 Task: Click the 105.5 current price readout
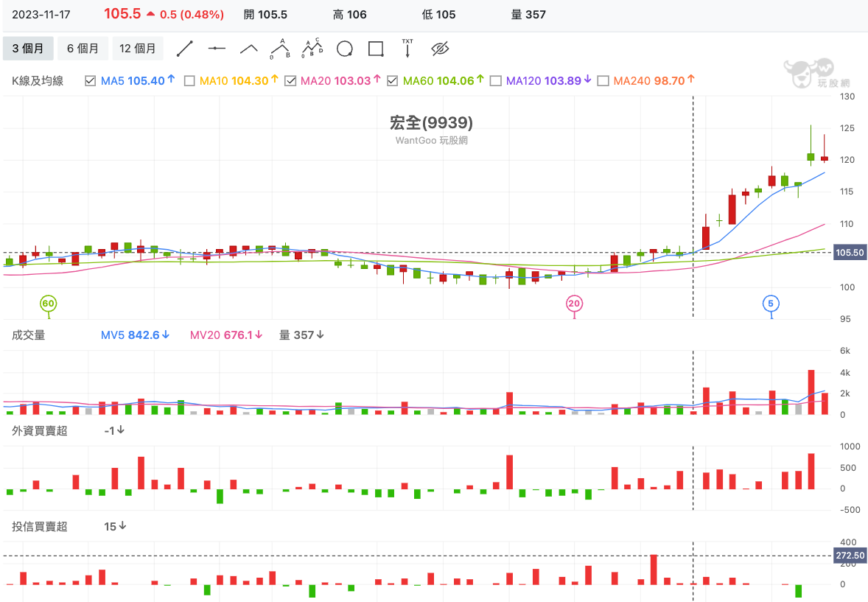(122, 14)
